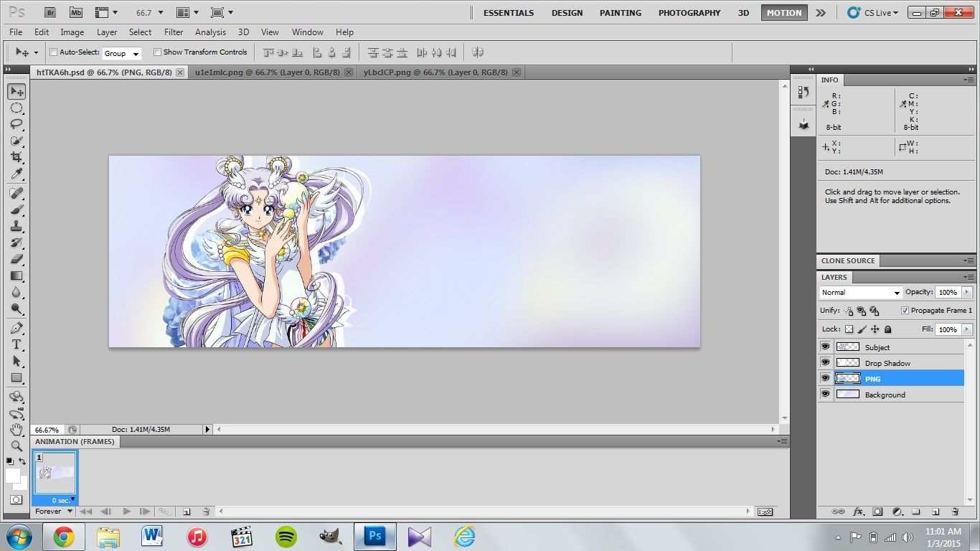
Task: Switch to the PHOTOGRAPHY workspace
Action: (x=689, y=13)
